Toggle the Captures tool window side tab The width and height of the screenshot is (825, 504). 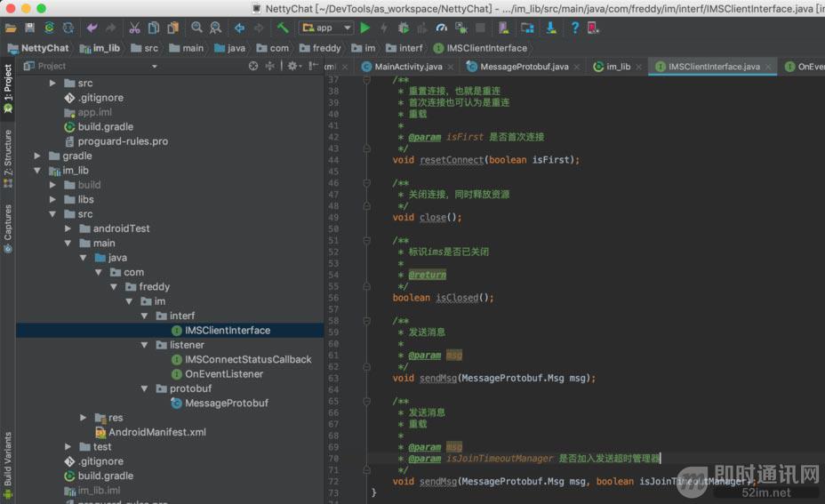tap(8, 222)
